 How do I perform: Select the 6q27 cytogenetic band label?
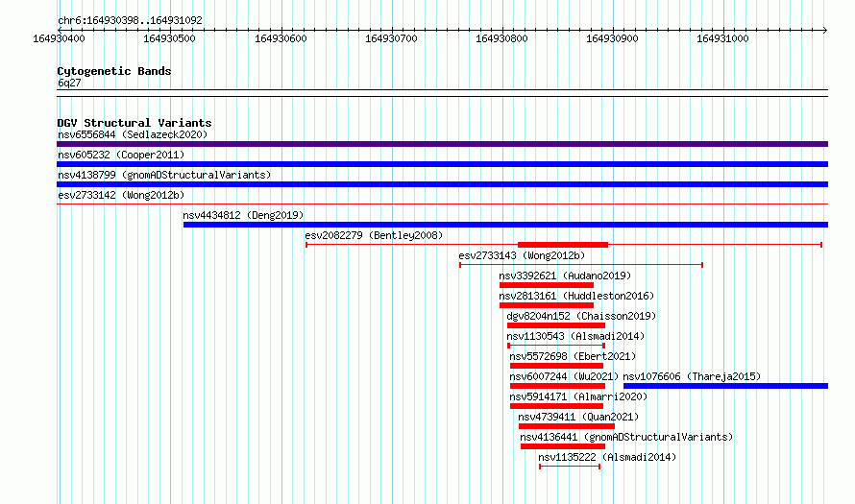point(69,83)
